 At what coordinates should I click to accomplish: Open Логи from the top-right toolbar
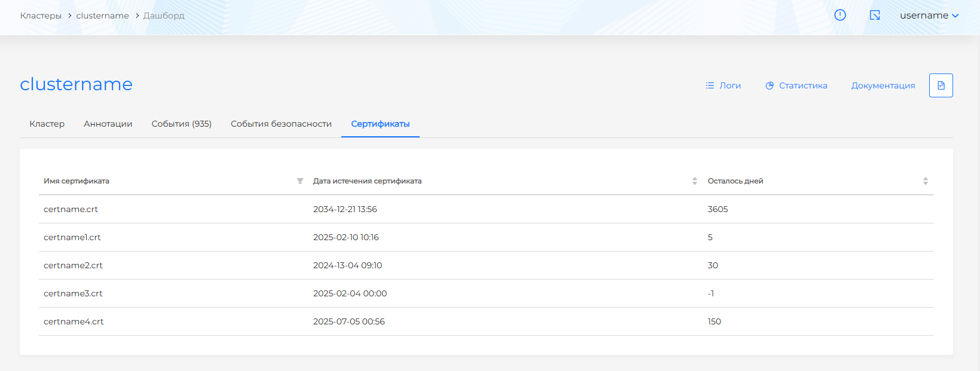coord(723,85)
